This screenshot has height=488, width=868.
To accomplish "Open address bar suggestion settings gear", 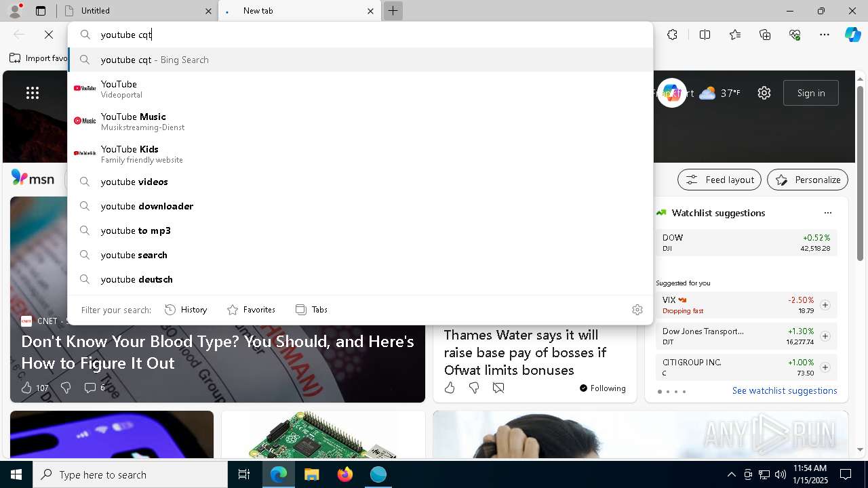I will pyautogui.click(x=637, y=310).
